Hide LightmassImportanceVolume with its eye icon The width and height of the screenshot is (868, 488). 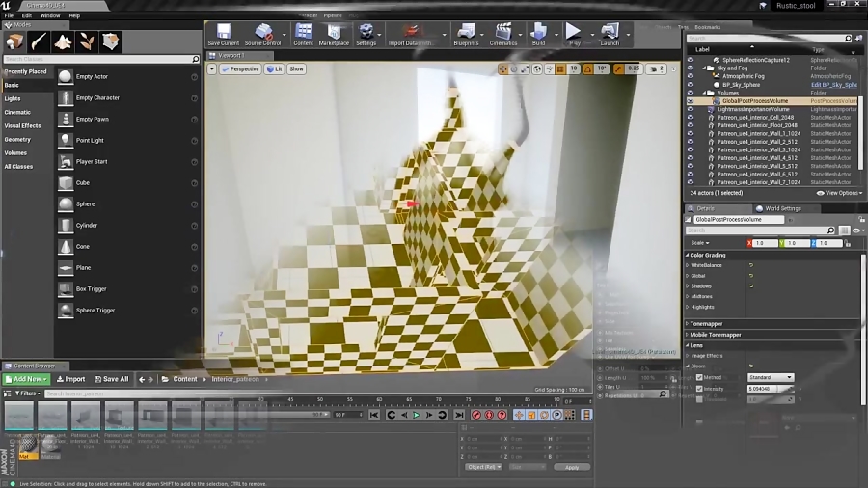(691, 110)
